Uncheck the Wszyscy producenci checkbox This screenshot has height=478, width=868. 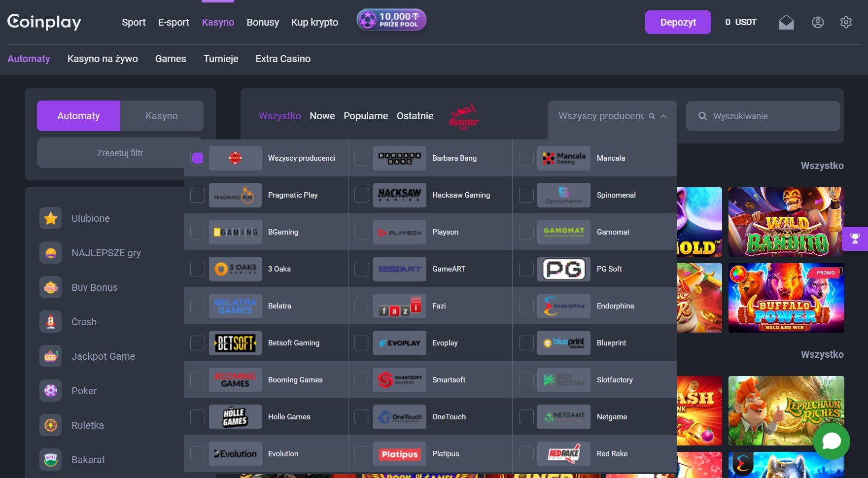pyautogui.click(x=198, y=158)
